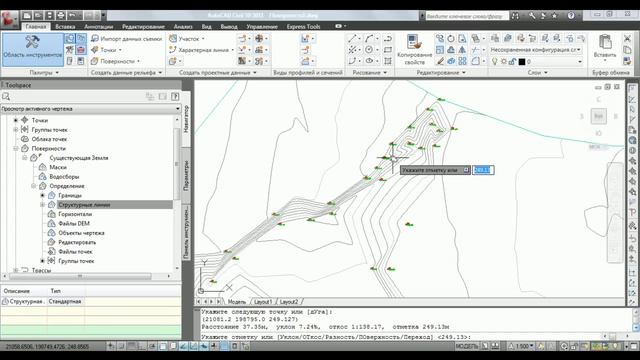Click Импорт данных съемки button
640x360 pixels.
point(126,39)
